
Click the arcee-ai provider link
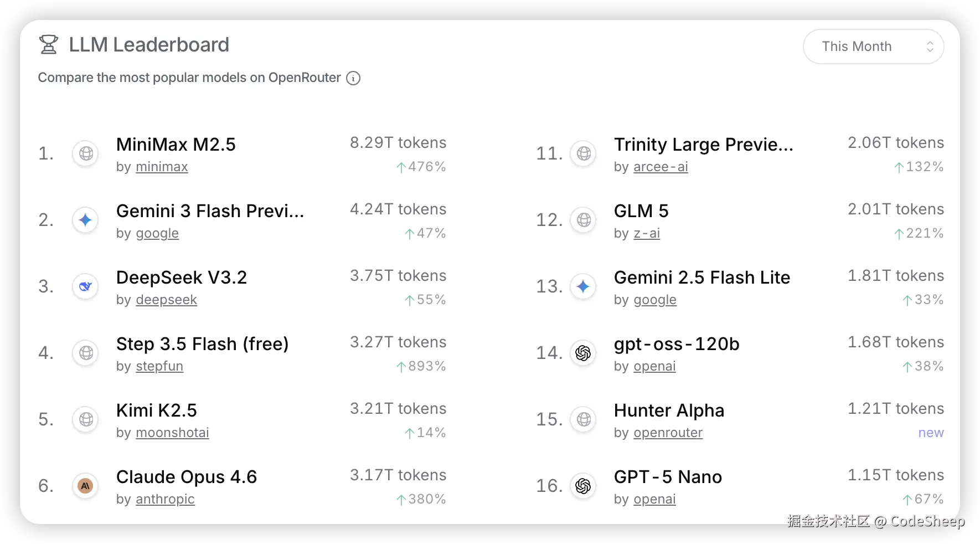point(661,167)
